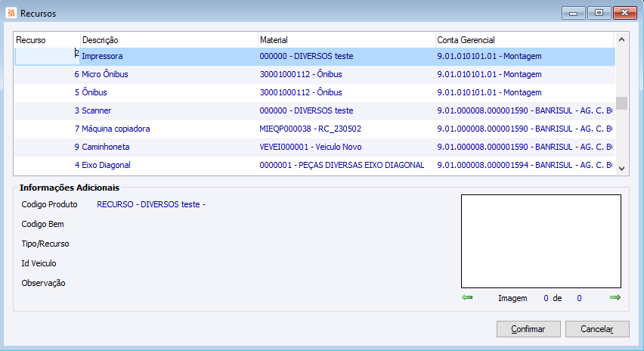Click the green previous image arrow
The height and width of the screenshot is (351, 644).
point(467,297)
